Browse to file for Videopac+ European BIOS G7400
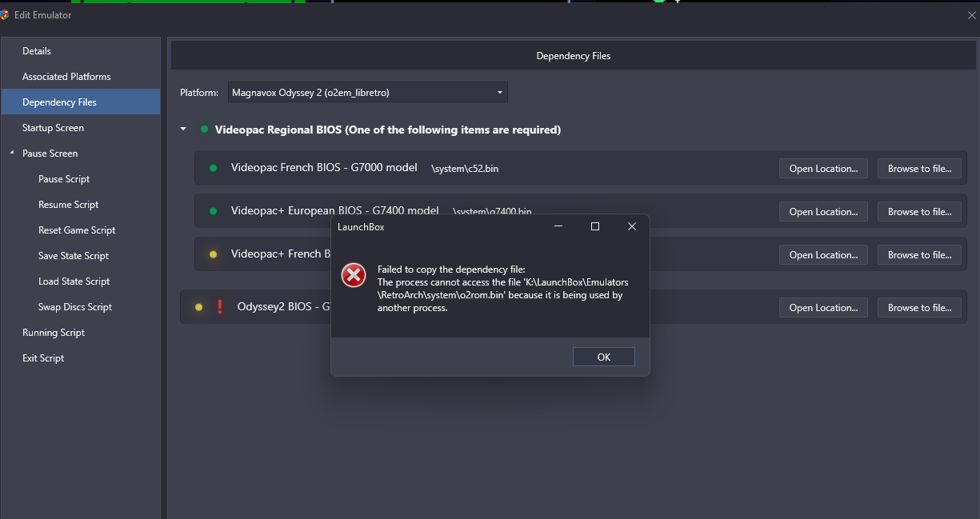The width and height of the screenshot is (980, 519). pyautogui.click(x=919, y=212)
